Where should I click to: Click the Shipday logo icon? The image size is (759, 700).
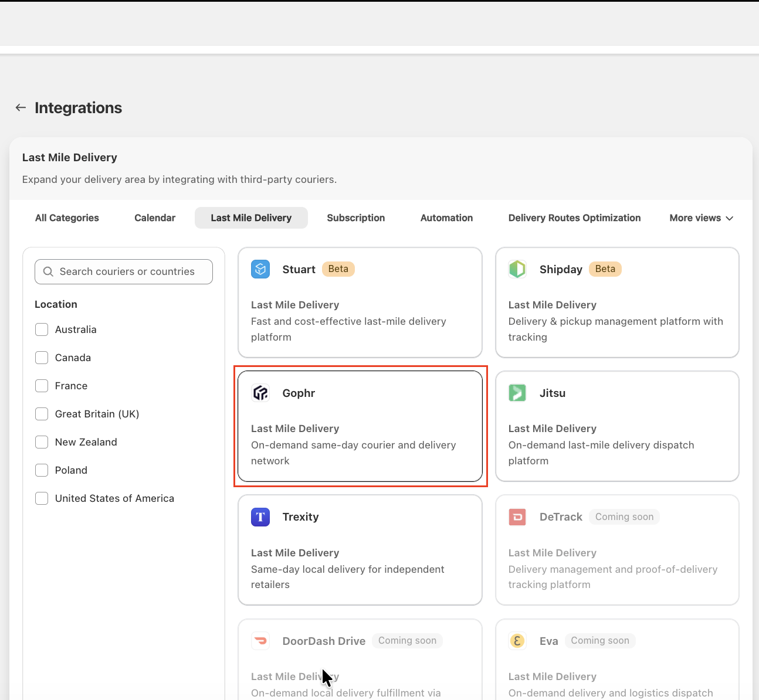tap(517, 269)
